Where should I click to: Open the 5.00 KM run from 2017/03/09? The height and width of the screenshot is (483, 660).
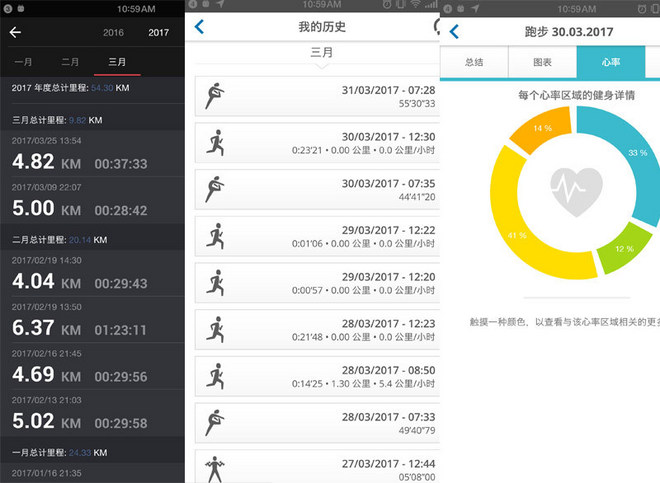(x=92, y=200)
